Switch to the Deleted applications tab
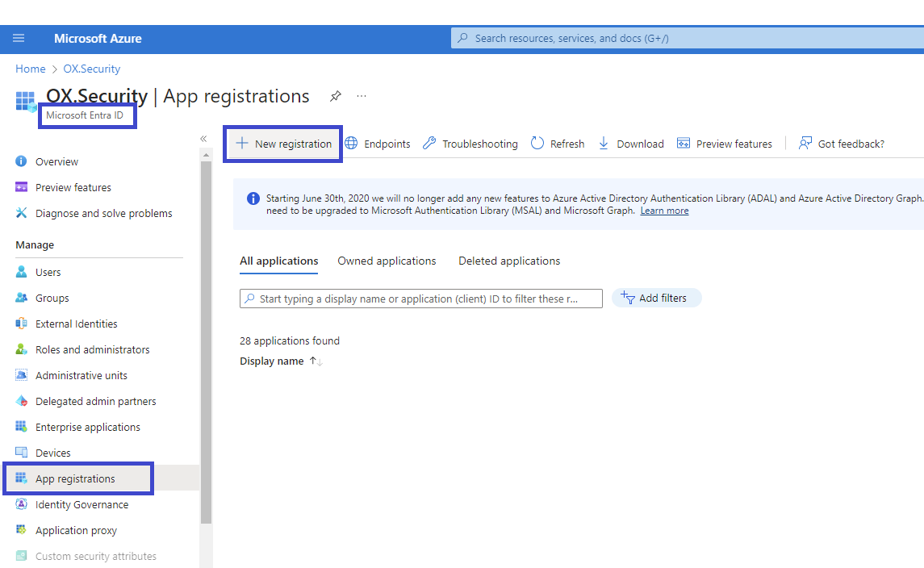The image size is (924, 568). click(509, 261)
